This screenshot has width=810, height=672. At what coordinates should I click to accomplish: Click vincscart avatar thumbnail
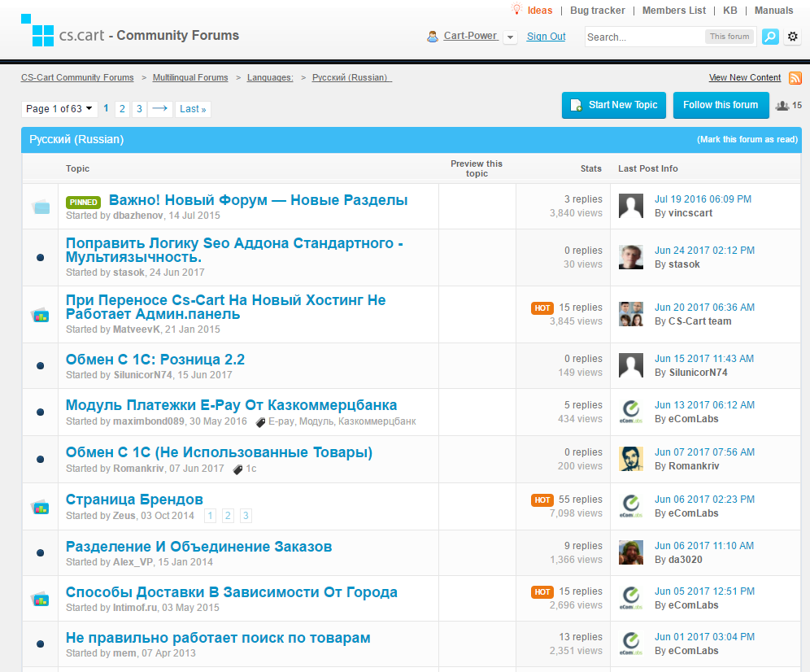pos(631,207)
